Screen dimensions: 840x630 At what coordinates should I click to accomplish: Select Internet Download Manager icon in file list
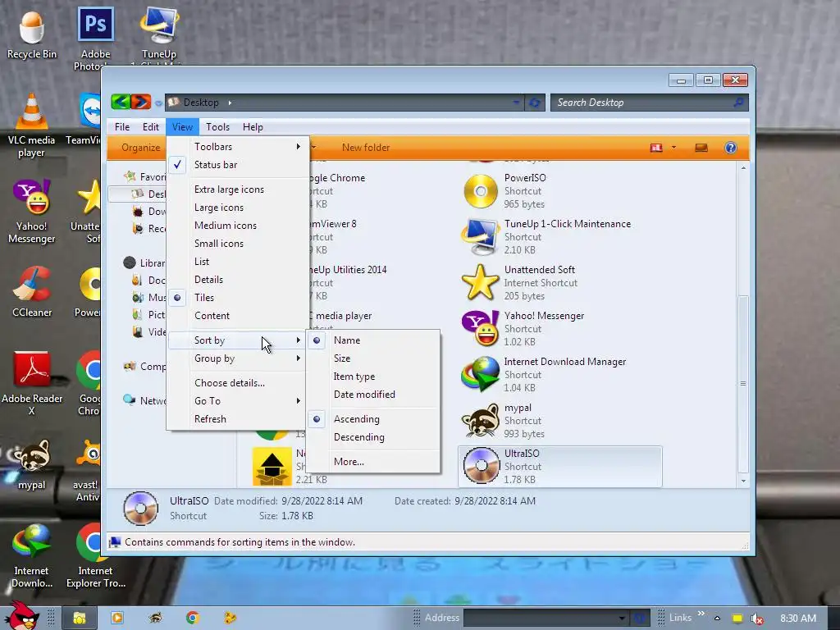point(481,374)
